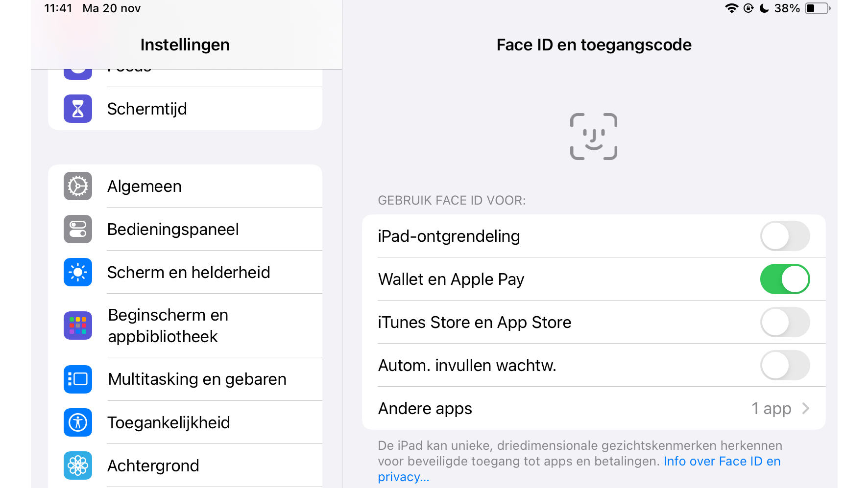868x488 pixels.
Task: Open Andere apps via its chevron
Action: click(x=806, y=408)
